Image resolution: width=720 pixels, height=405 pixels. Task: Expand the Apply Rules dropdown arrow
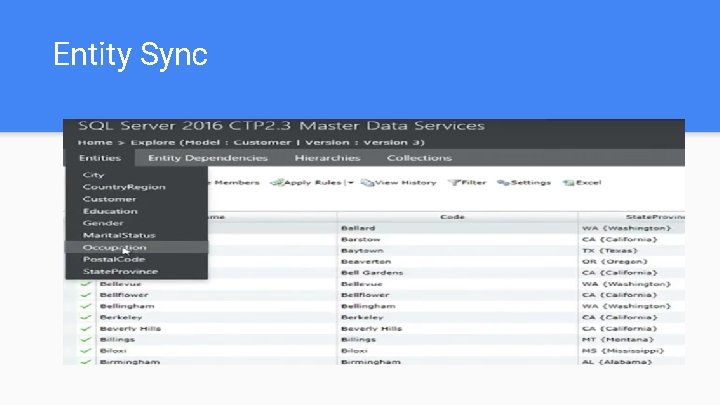tap(350, 183)
